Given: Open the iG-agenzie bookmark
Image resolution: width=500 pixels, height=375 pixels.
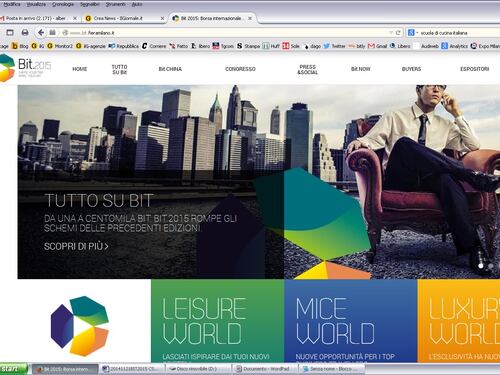Looking at the screenshot, I should (x=91, y=46).
